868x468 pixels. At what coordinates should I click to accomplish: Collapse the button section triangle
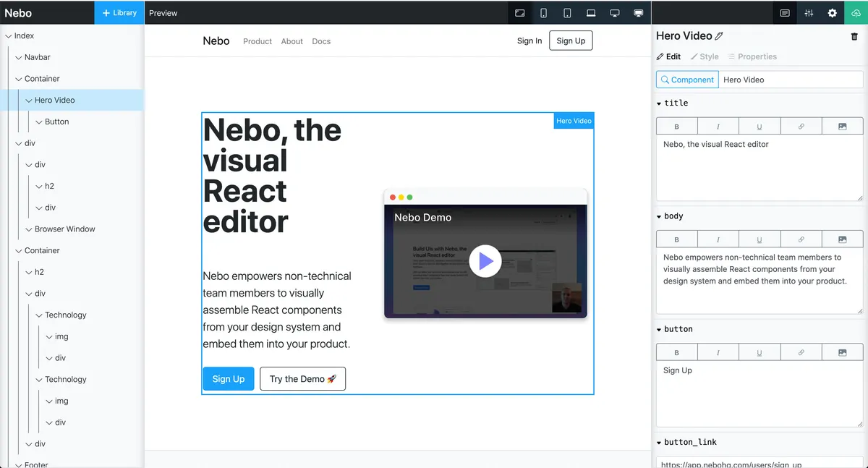tap(659, 329)
